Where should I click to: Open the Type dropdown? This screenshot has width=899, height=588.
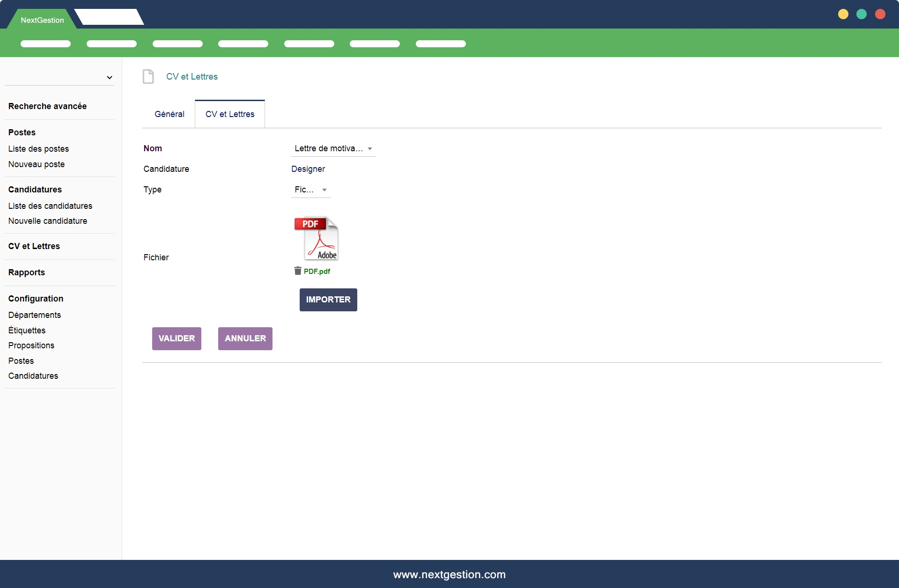click(310, 190)
